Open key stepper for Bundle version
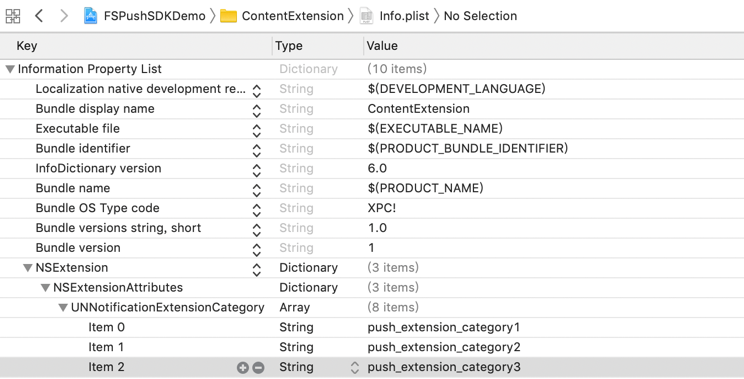The width and height of the screenshot is (744, 379). point(257,249)
